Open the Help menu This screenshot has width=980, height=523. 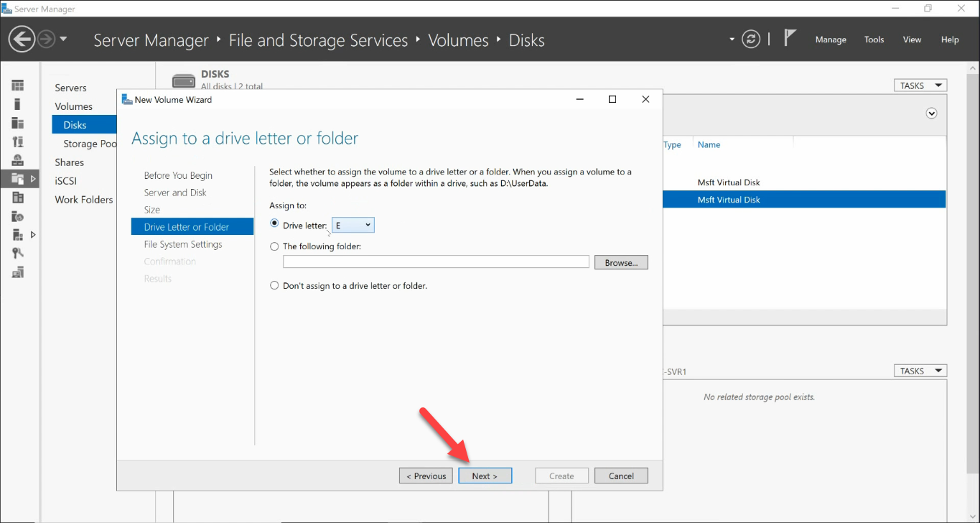click(950, 40)
